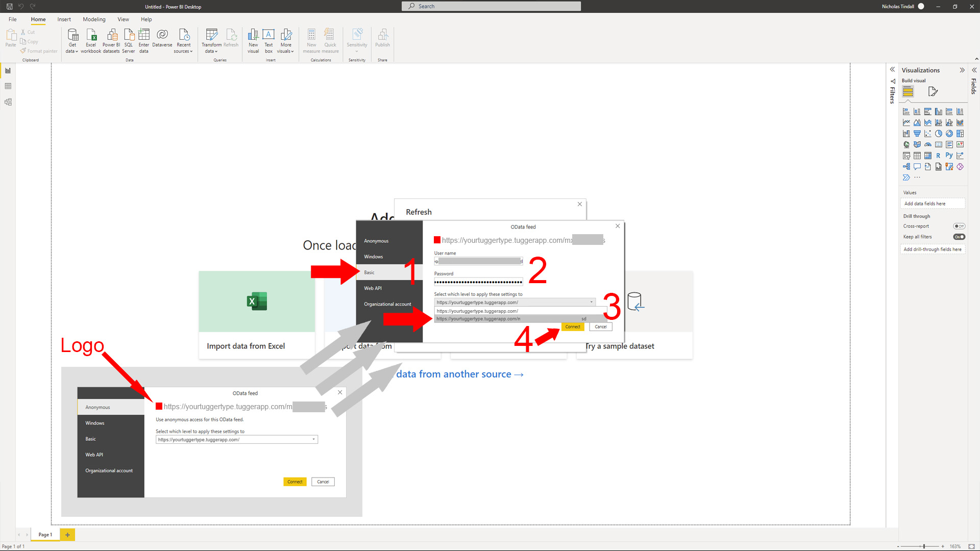The image size is (980, 551).
Task: Expand the Transform data dropdown
Action: coord(211,51)
